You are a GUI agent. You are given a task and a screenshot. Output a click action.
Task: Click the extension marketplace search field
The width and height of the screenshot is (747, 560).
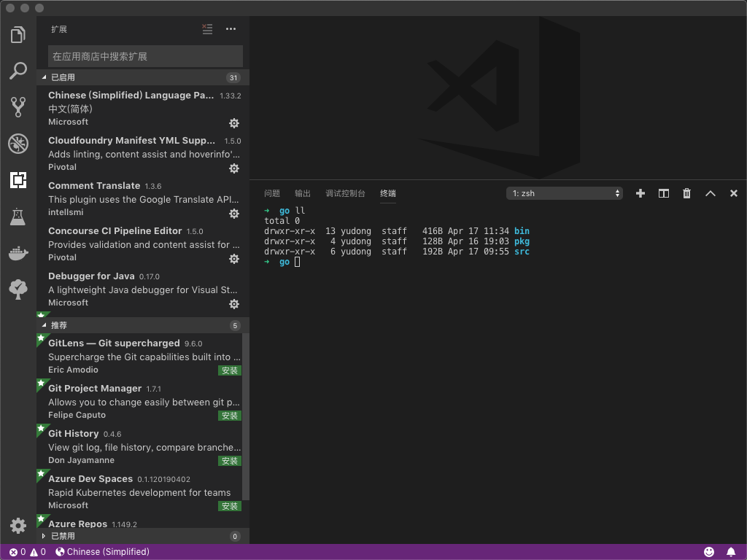click(144, 56)
